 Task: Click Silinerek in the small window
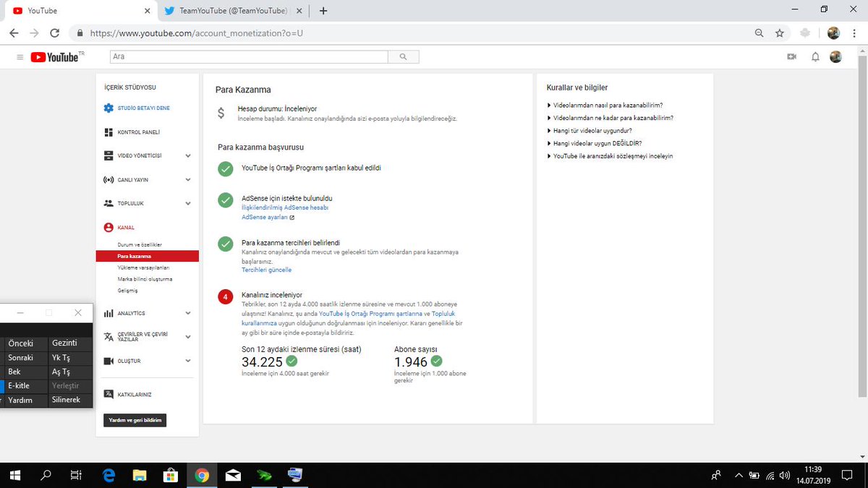tap(70, 400)
